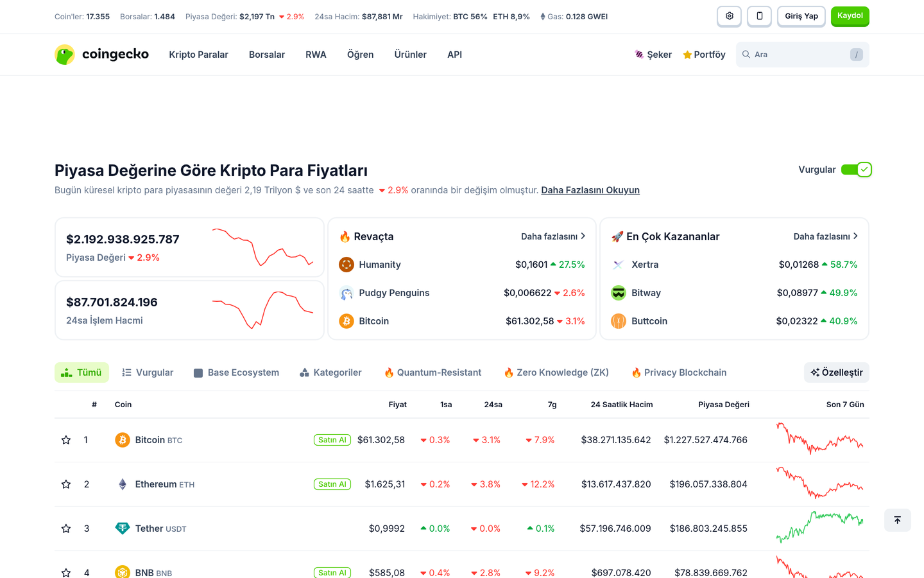Open the Ürünler menu

(x=410, y=55)
